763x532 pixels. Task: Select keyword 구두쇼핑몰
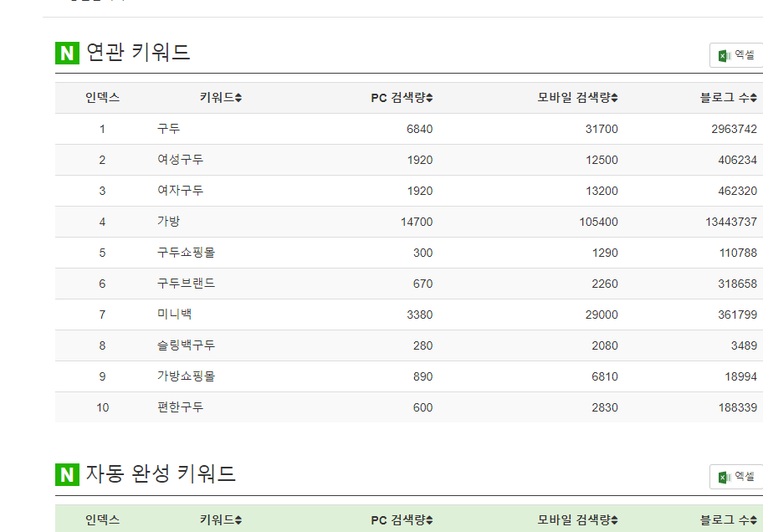coord(186,253)
